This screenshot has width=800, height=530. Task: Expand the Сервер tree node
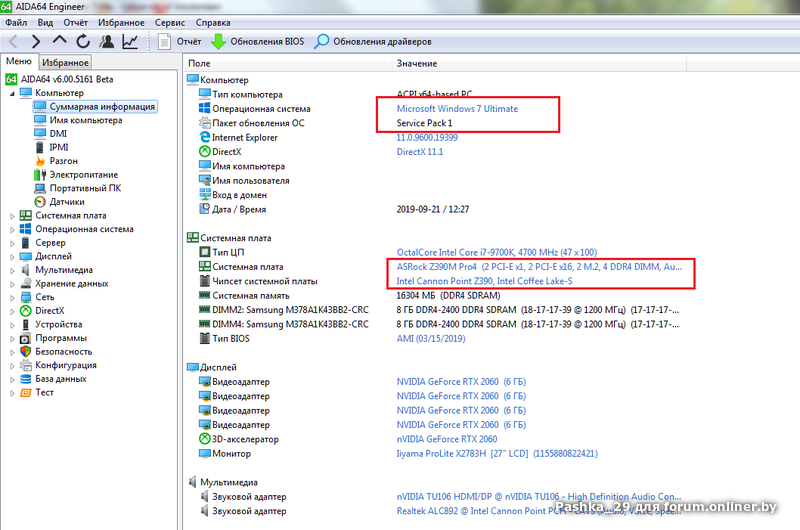click(12, 243)
